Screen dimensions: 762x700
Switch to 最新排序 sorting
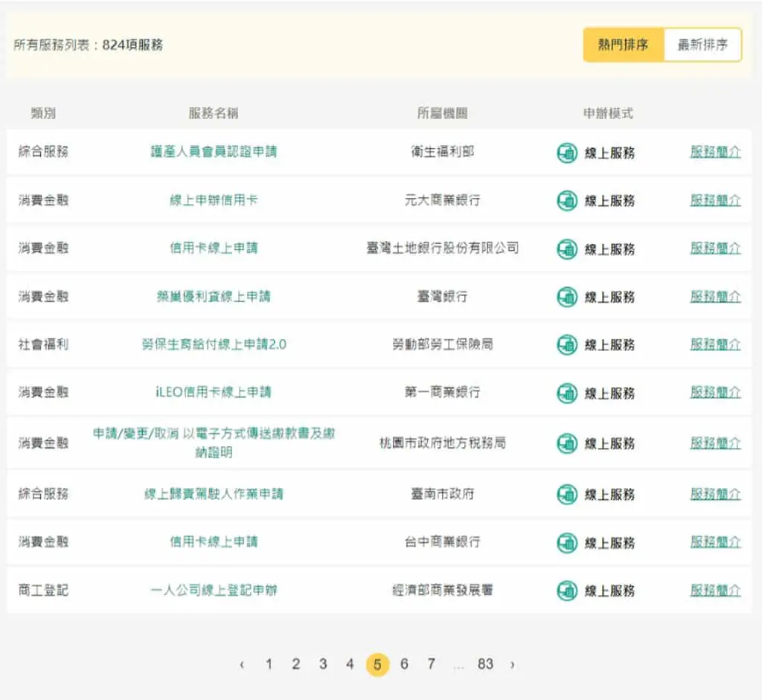click(702, 45)
